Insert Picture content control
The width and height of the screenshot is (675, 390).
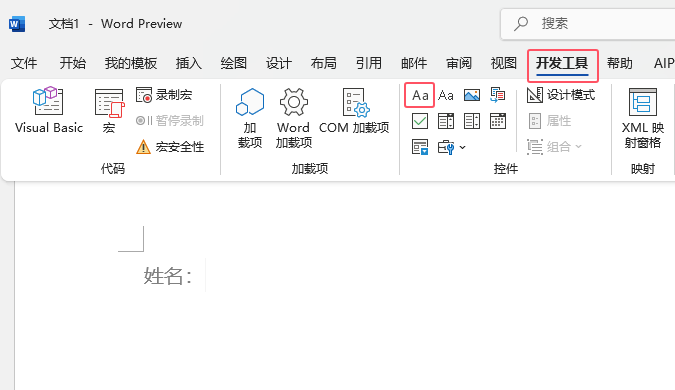472,95
